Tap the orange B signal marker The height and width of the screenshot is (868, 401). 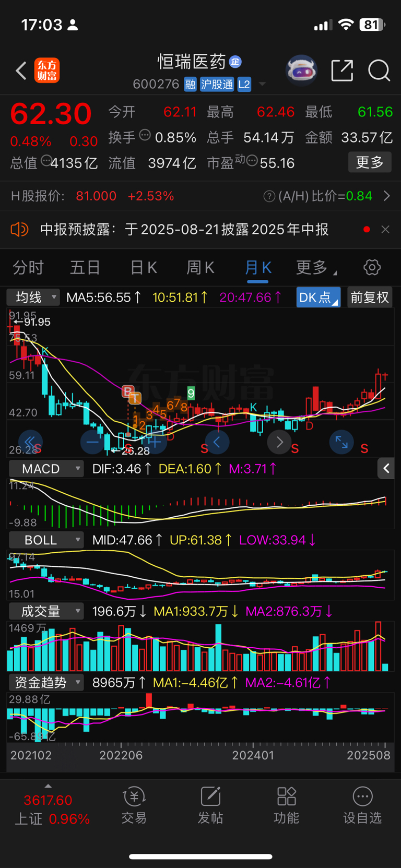tap(127, 391)
